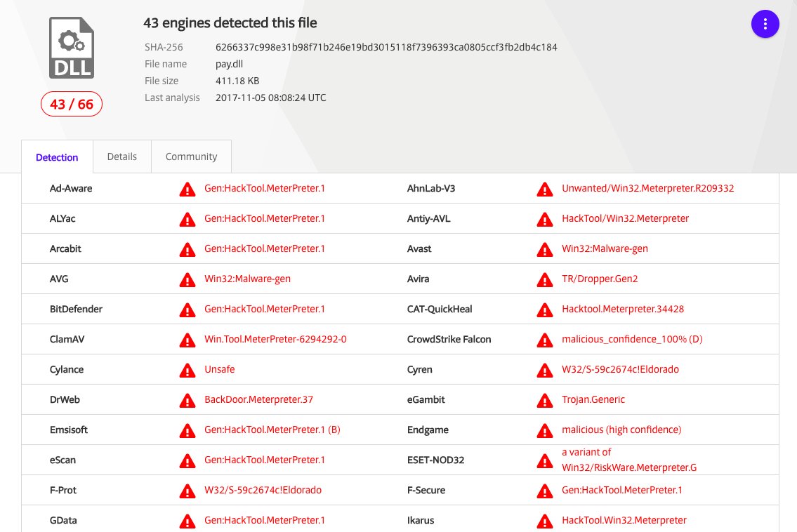Click the warning icon for ESET-NOD32

click(x=545, y=461)
